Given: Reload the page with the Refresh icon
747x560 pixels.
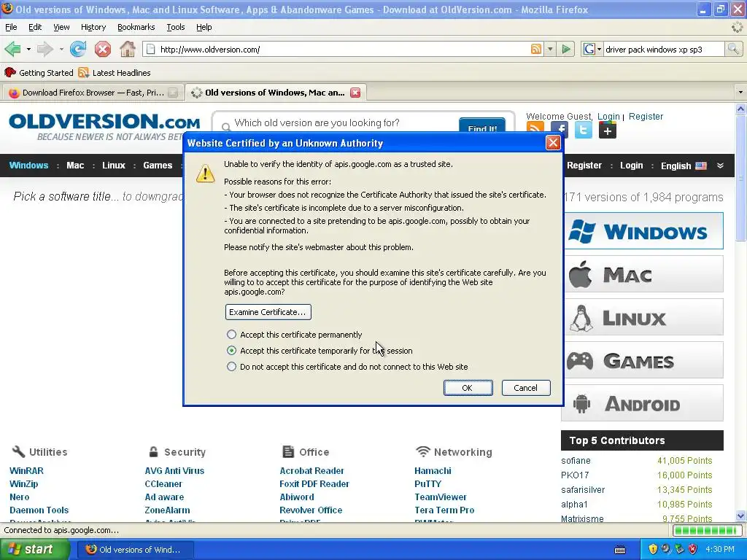Looking at the screenshot, I should pyautogui.click(x=78, y=49).
